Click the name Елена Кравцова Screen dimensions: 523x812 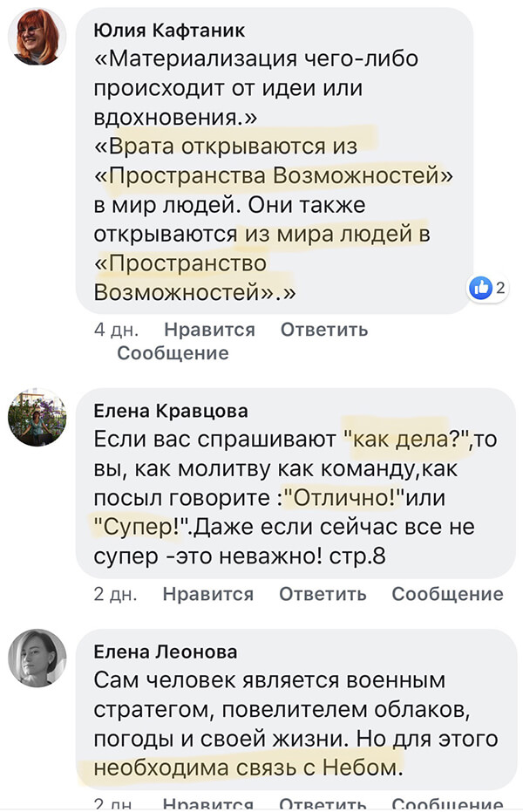(170, 410)
